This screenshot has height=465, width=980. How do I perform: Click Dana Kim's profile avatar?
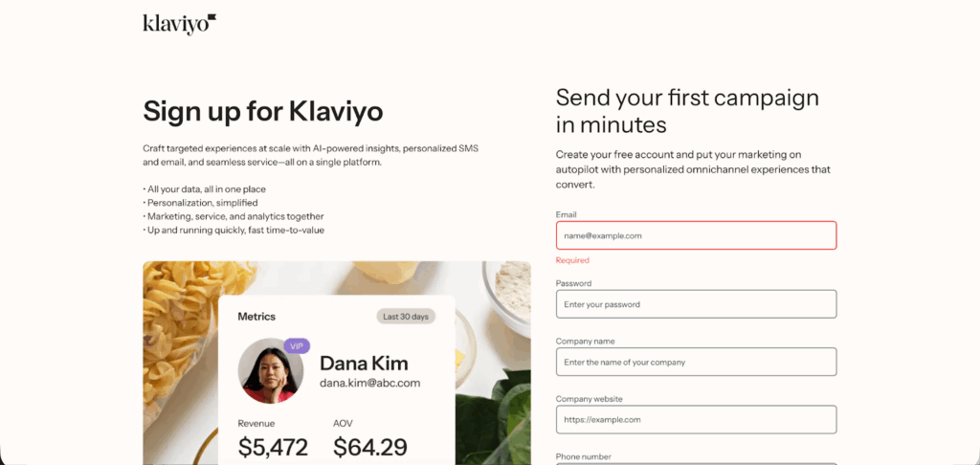click(270, 370)
